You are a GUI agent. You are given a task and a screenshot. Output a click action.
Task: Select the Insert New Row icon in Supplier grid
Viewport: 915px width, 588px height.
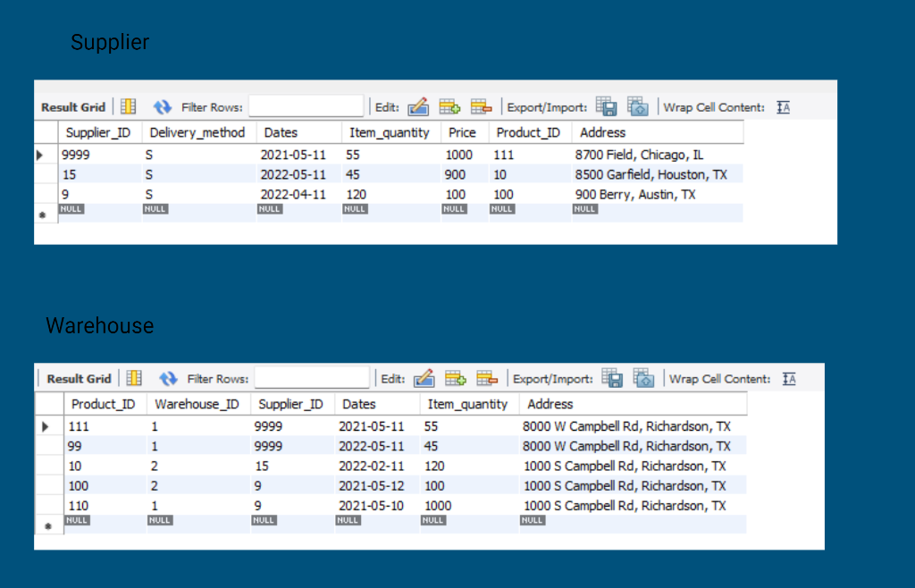449,105
